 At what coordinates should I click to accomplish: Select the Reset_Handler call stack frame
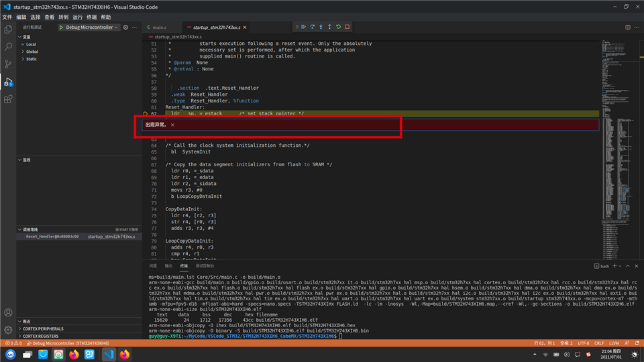pyautogui.click(x=79, y=237)
